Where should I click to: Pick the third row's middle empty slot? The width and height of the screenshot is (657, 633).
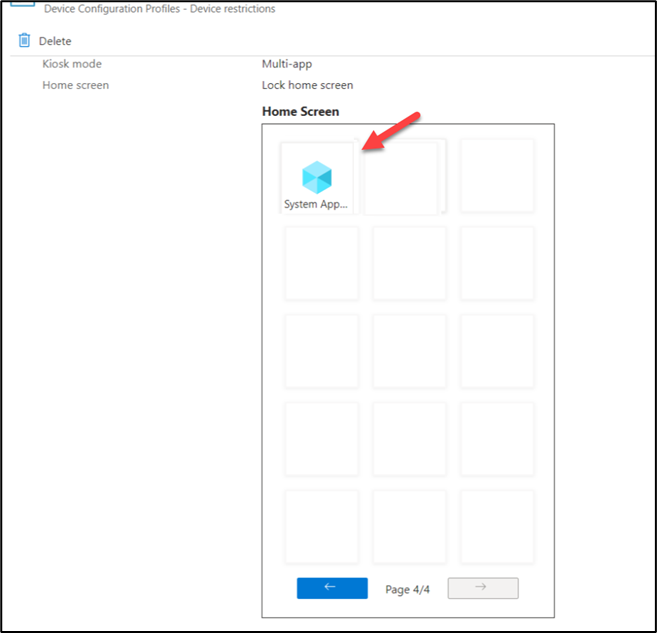click(409, 351)
